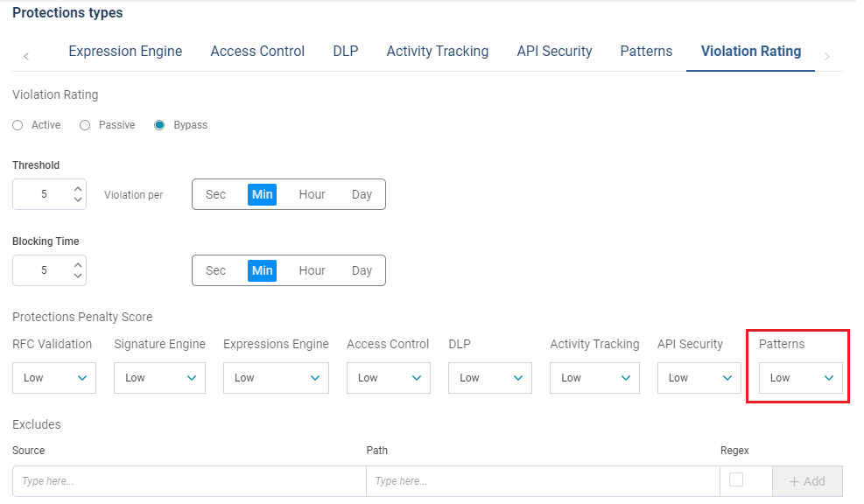This screenshot has height=504, width=864.
Task: Click the Add exclude button
Action: 807,481
